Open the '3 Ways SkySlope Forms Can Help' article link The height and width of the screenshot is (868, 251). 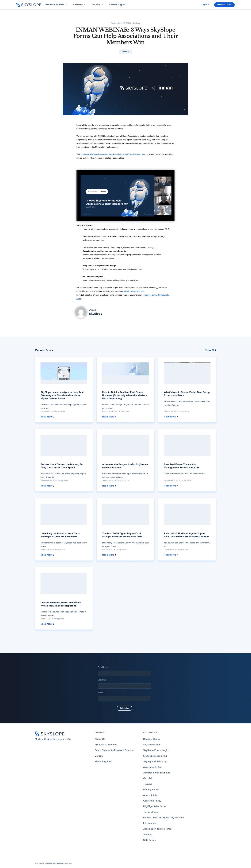114,154
